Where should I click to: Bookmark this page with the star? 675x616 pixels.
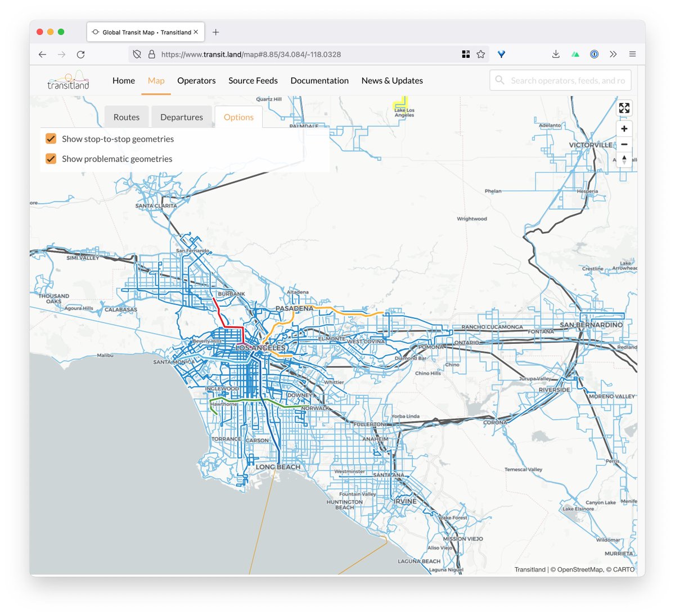480,55
